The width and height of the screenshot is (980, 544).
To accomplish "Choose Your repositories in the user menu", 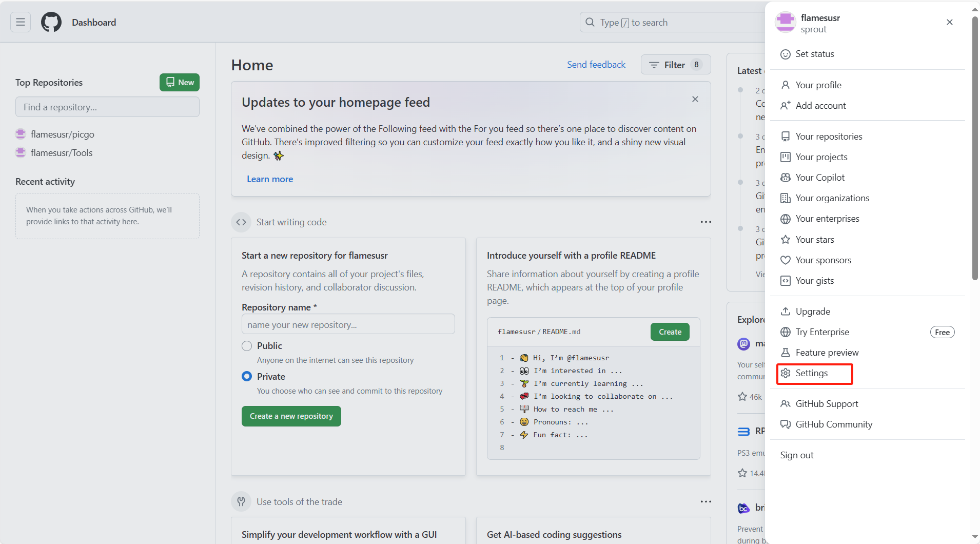I will [868, 137].
